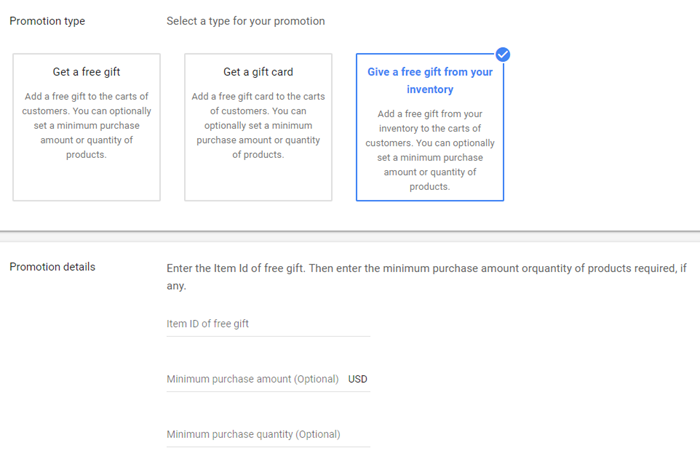Click the "if any." line of instructions
The height and width of the screenshot is (464, 700).
pos(176,287)
